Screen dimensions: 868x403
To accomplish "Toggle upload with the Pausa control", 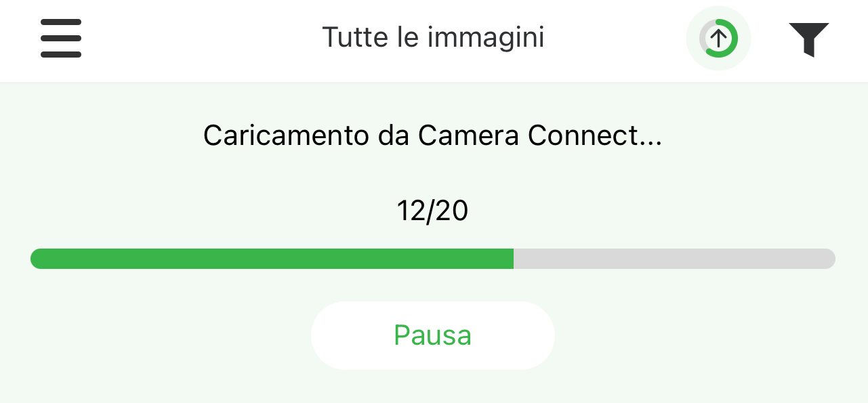I will pos(432,335).
